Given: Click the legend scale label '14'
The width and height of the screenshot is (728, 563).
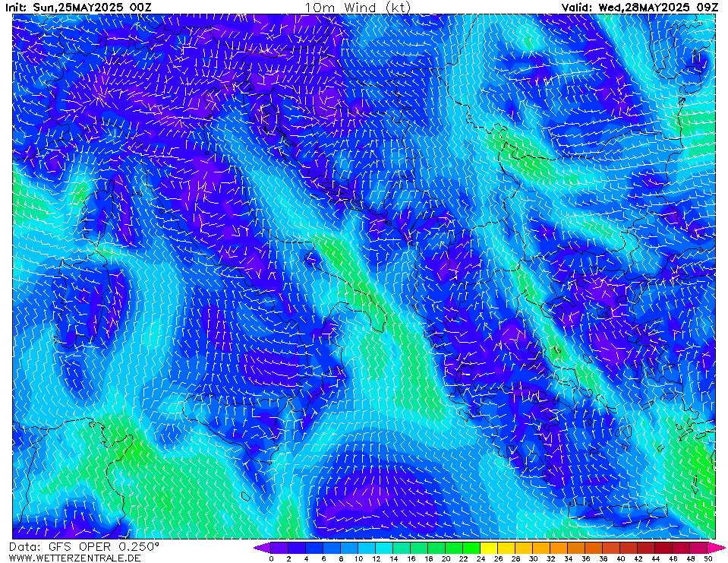Looking at the screenshot, I should [393, 558].
